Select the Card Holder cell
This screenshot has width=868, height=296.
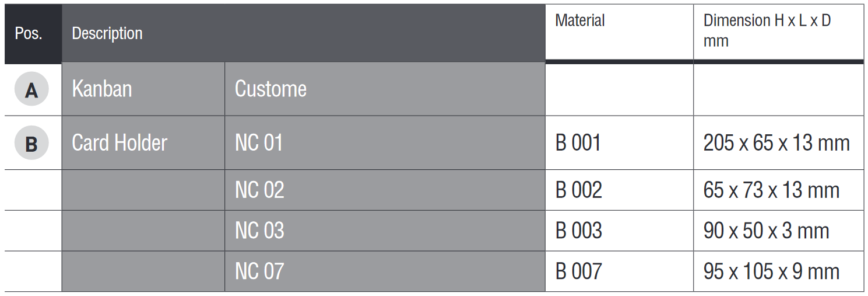120,143
